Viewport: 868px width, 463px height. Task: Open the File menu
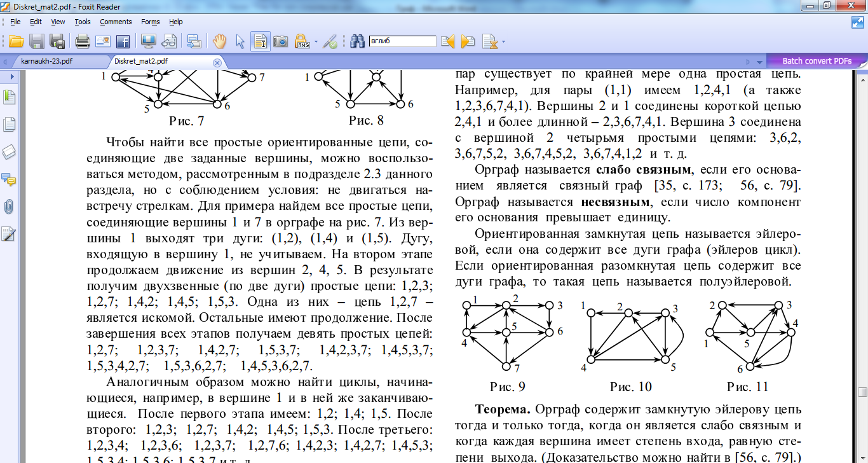(15, 22)
